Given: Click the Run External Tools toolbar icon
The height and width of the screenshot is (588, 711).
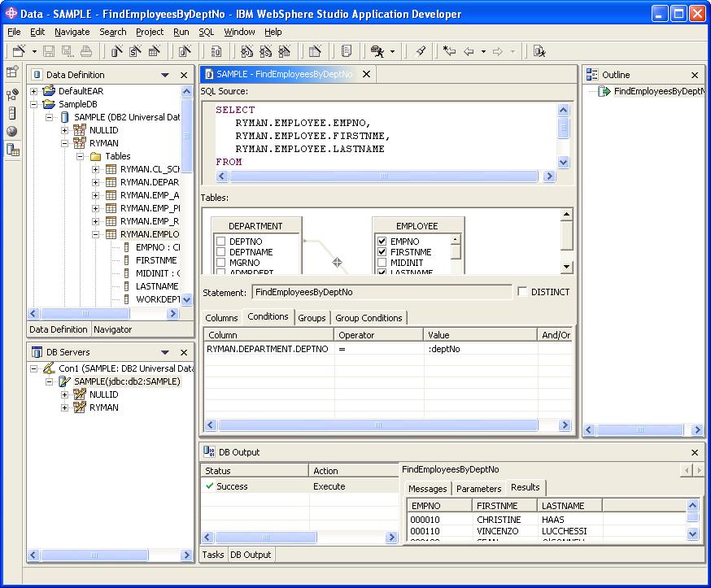Looking at the screenshot, I should point(377,51).
